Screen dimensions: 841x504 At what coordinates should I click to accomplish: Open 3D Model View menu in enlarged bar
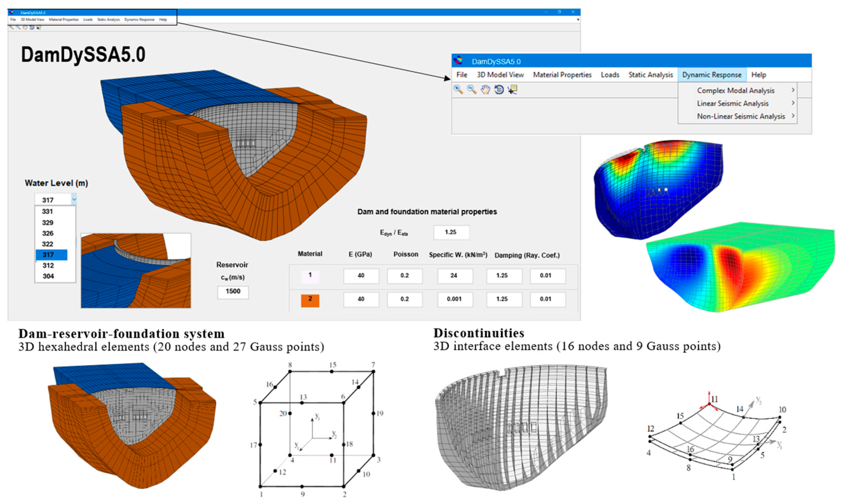pyautogui.click(x=500, y=75)
